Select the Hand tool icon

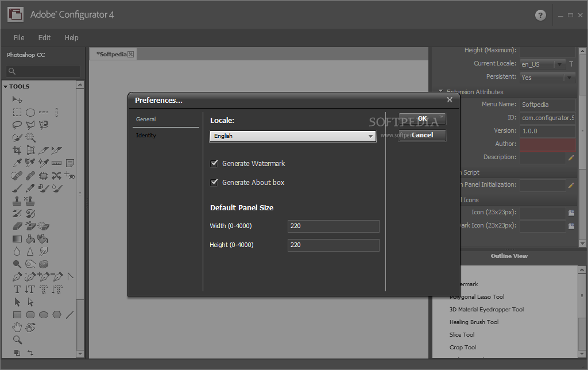click(x=17, y=327)
